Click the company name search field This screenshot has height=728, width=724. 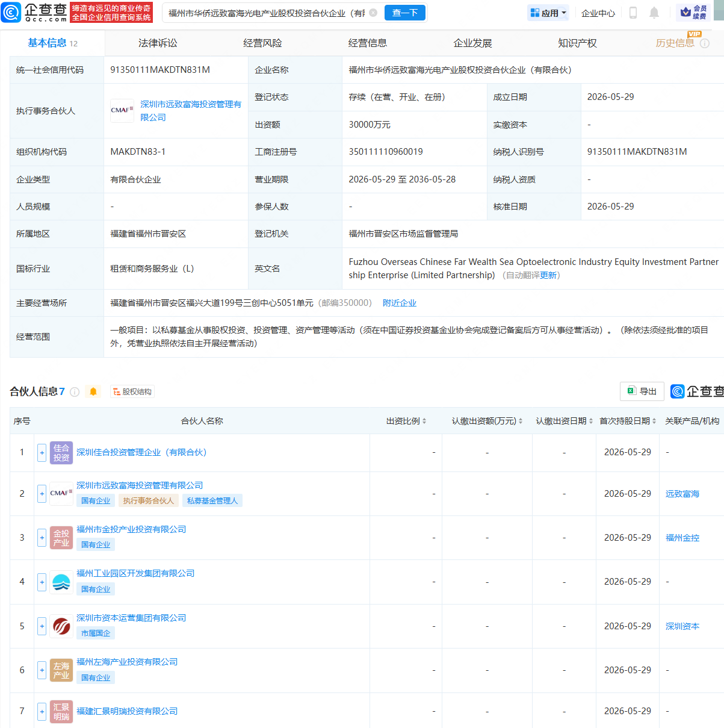[267, 13]
